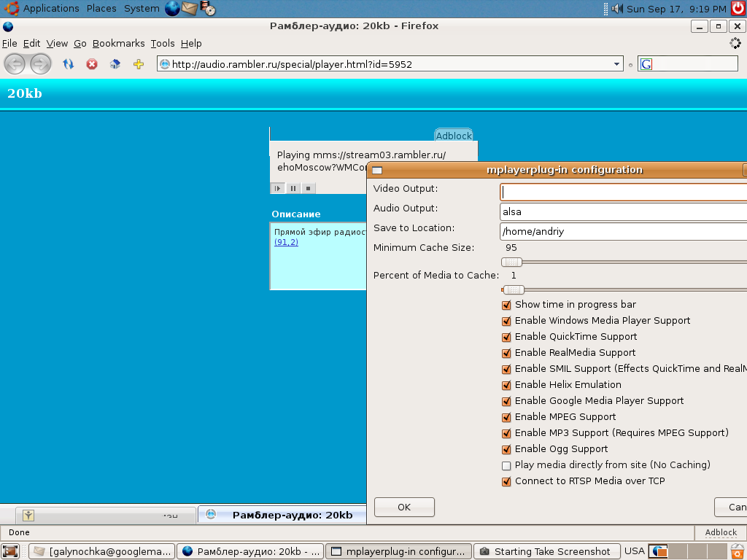Open the Places menu in top panel

coord(101,9)
